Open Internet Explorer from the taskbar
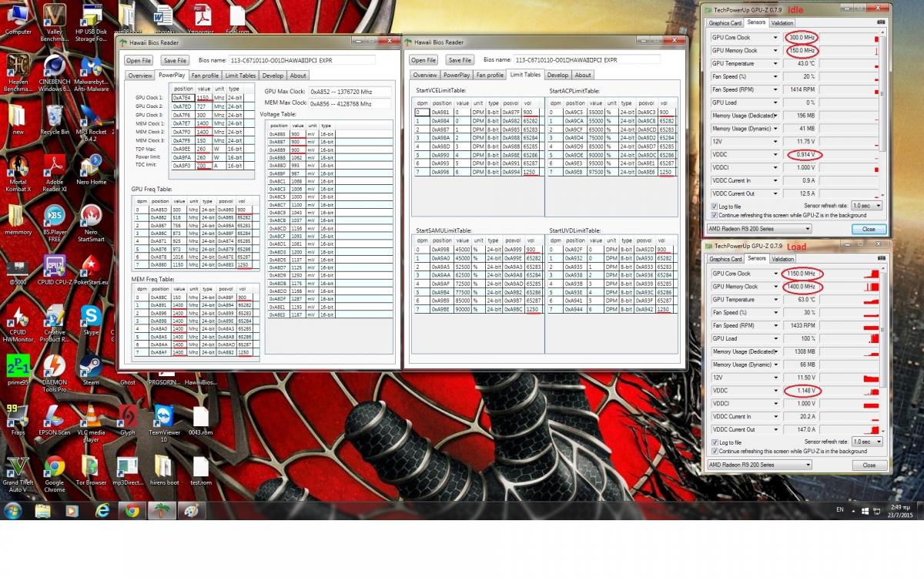924x578 pixels. 102,510
